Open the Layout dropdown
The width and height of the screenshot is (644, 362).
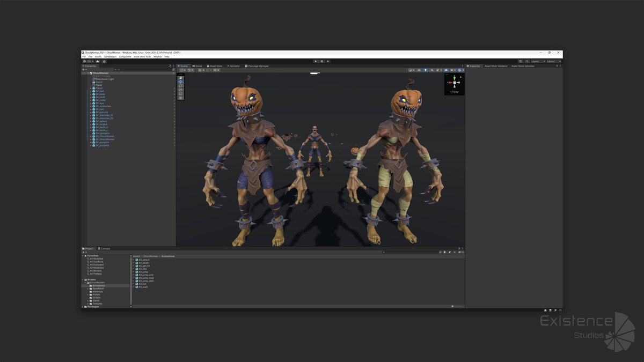point(554,61)
